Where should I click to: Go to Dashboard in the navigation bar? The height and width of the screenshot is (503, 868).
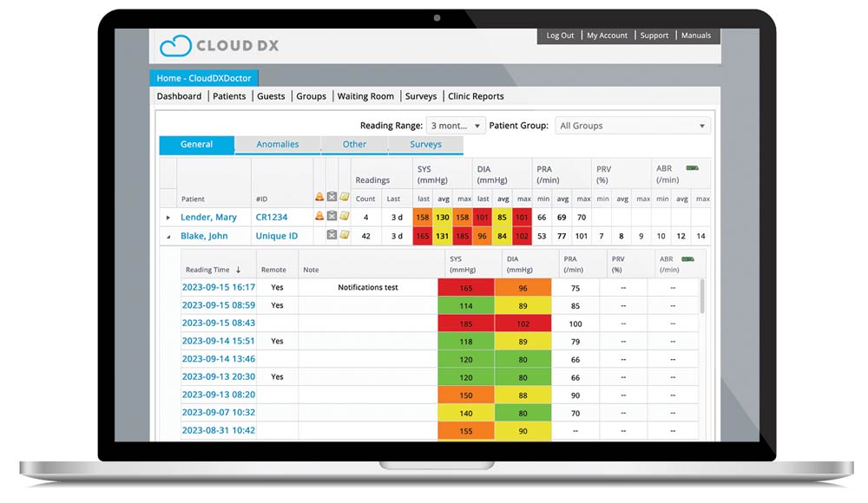tap(179, 96)
